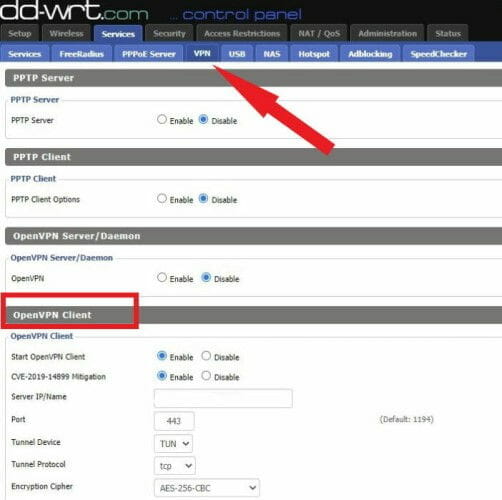Open the Tunnel Protocol dropdown
This screenshot has height=500, width=502.
pos(175,466)
